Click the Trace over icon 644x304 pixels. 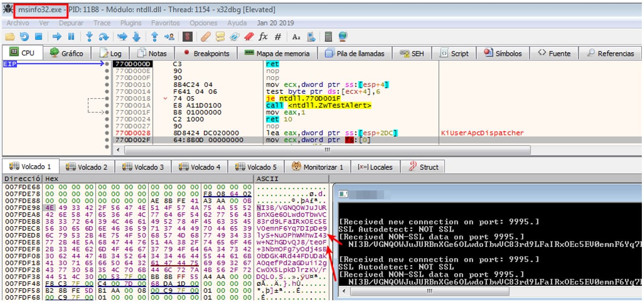[x=136, y=37]
